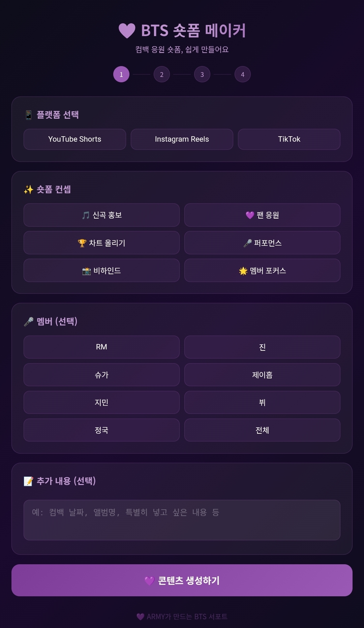
Task: Select the 신곡 홍보 music note concept
Action: tap(101, 215)
